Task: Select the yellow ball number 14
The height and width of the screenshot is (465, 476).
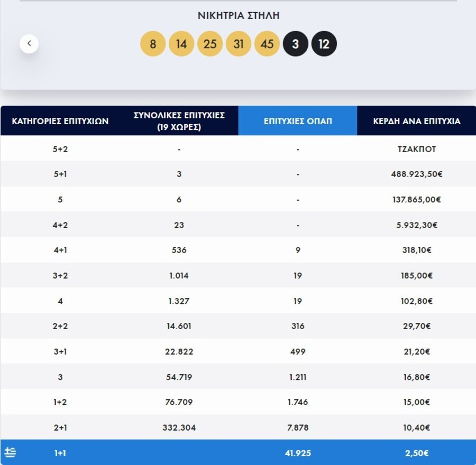Action: pos(181,44)
